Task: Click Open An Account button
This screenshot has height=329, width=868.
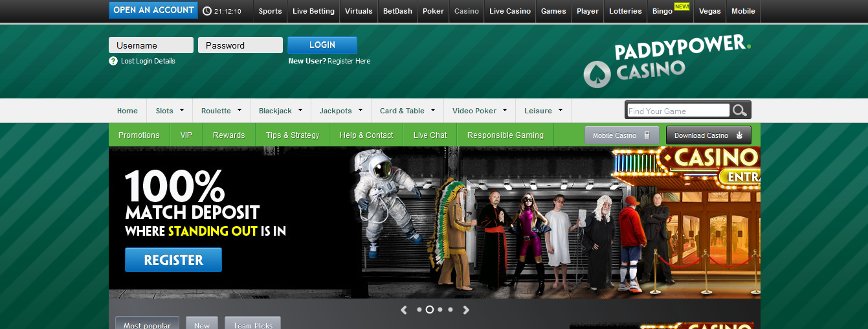Action: pyautogui.click(x=153, y=10)
